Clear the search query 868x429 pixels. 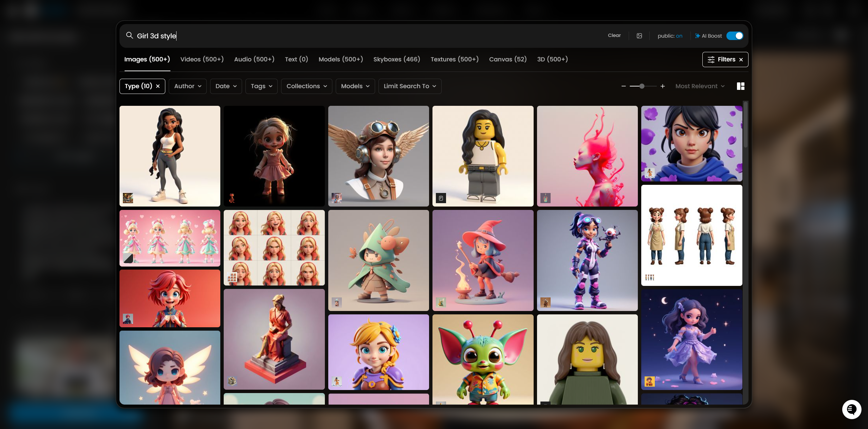tap(614, 35)
